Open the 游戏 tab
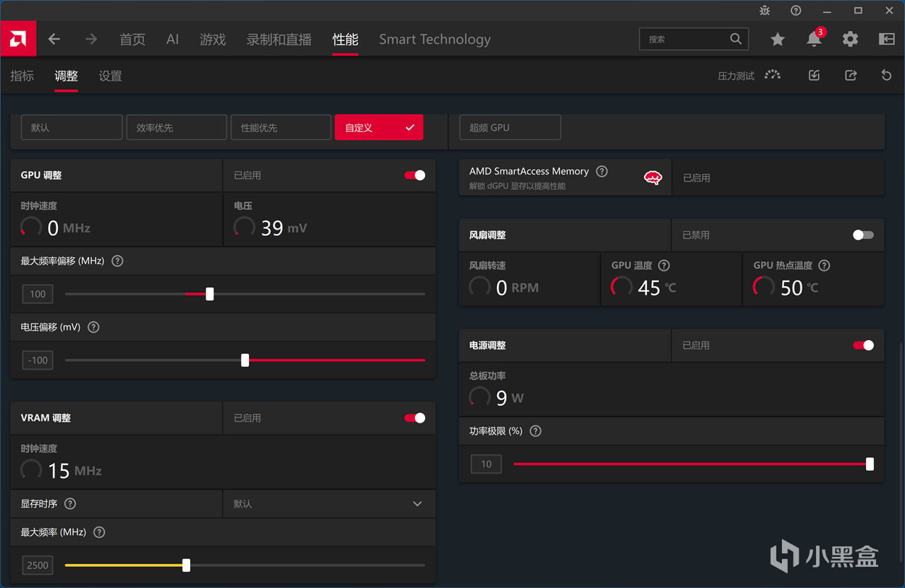 coord(213,40)
